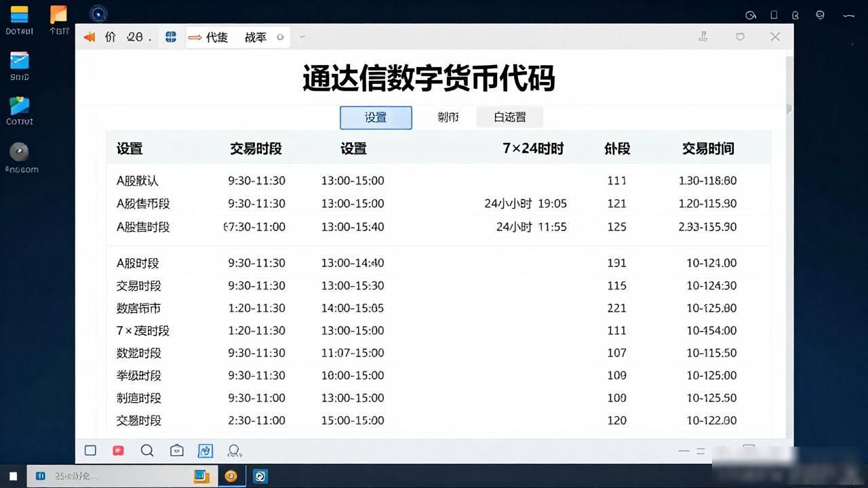Click the highlighted blue icon in bottom toolbar
868x488 pixels.
205,451
